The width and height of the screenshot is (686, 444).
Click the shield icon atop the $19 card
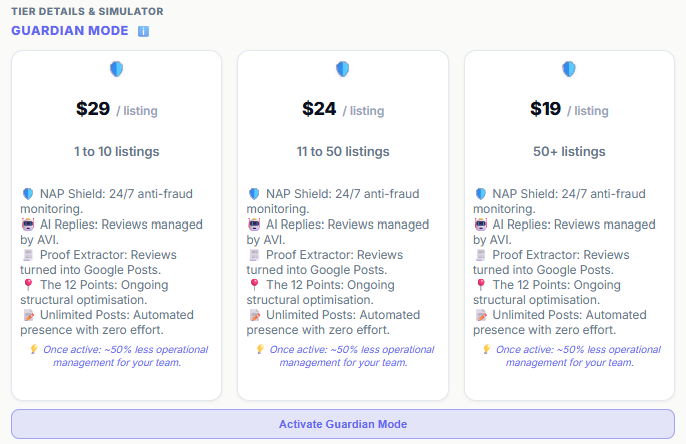(569, 69)
